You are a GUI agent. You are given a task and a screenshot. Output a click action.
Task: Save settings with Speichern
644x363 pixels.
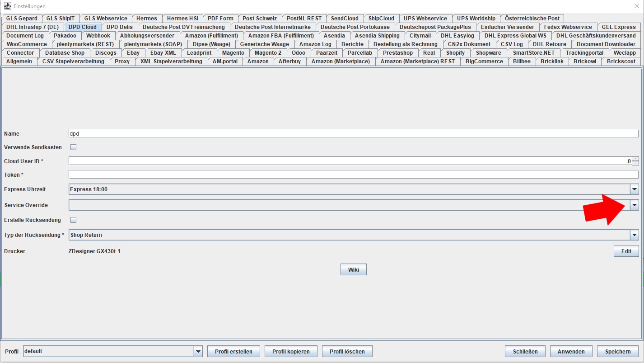point(618,351)
